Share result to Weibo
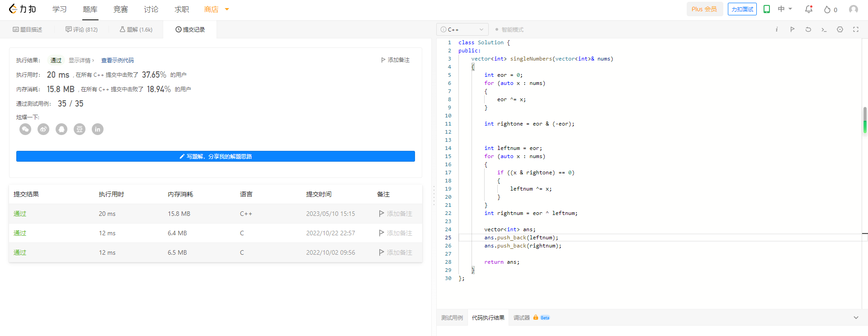The height and width of the screenshot is (336, 868). tap(43, 129)
